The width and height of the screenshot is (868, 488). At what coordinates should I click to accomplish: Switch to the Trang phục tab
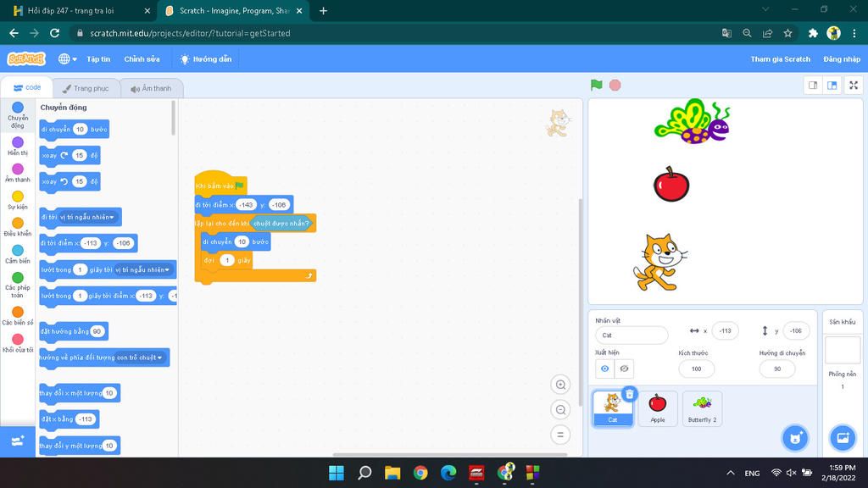pos(86,88)
